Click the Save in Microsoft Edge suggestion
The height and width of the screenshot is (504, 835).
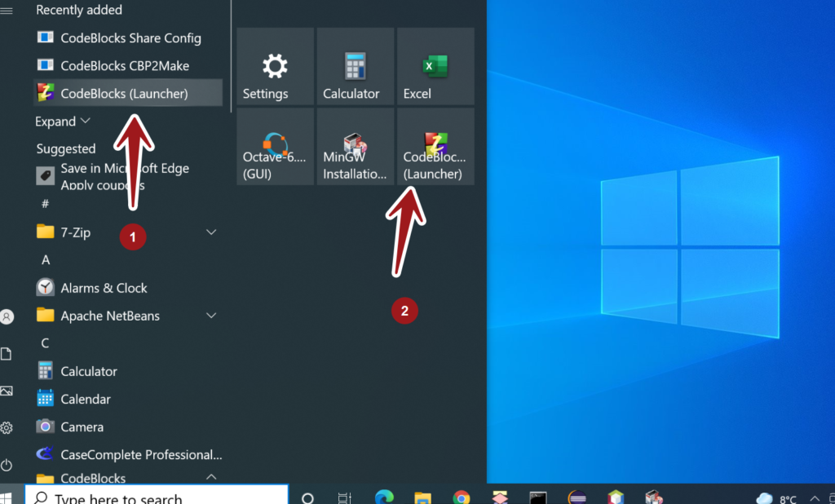[x=124, y=175]
